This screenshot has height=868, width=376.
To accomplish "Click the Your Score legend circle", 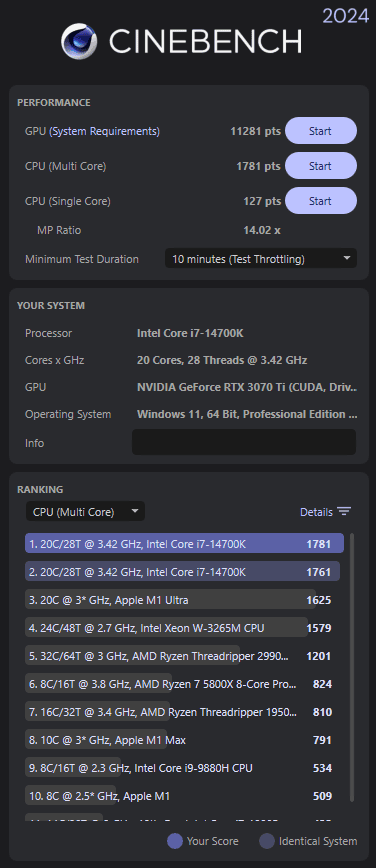I will (174, 841).
